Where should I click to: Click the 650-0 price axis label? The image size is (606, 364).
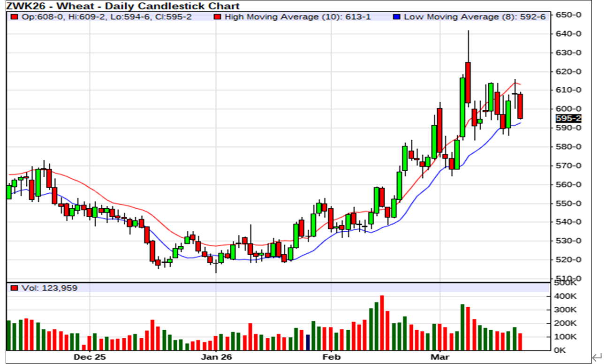pos(568,15)
